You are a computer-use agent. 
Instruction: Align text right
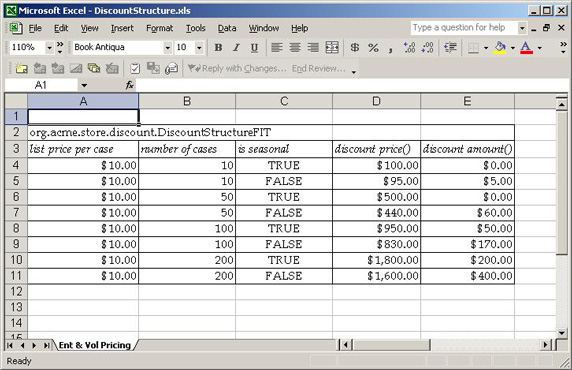(313, 47)
